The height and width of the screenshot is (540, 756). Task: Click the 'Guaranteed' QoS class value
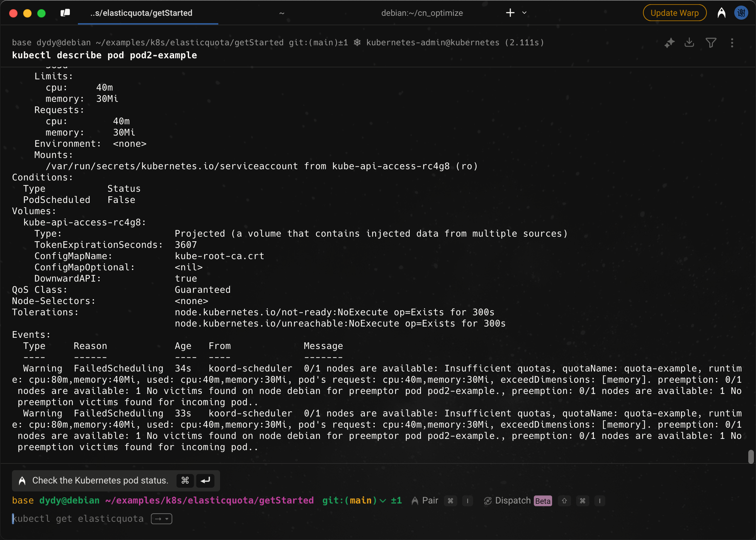tap(203, 290)
